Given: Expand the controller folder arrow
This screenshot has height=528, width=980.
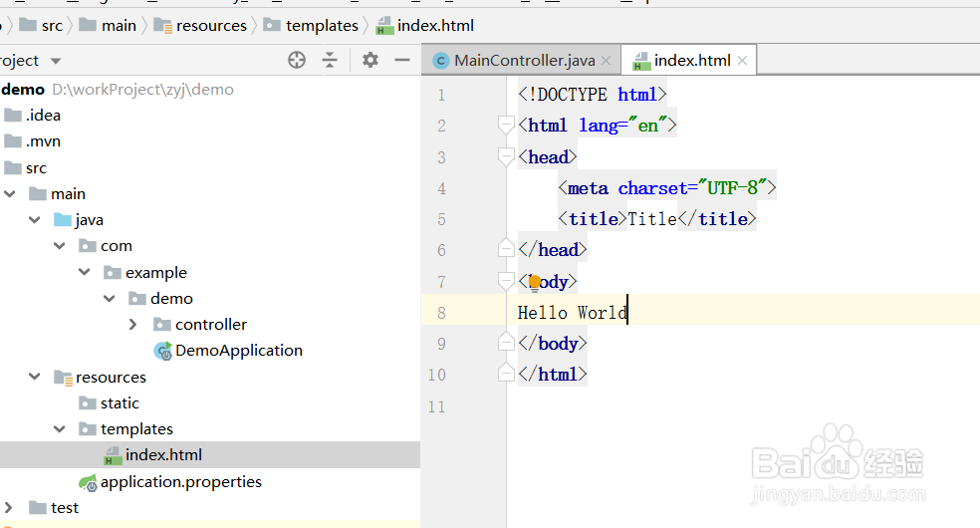Looking at the screenshot, I should point(133,325).
